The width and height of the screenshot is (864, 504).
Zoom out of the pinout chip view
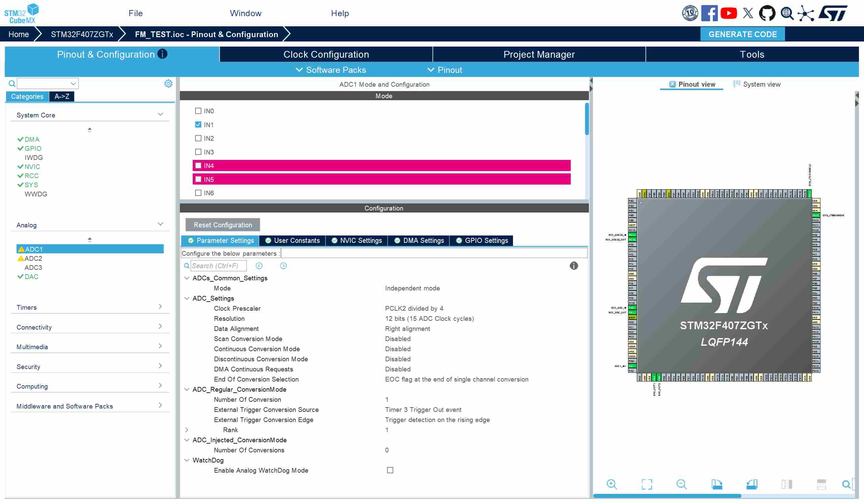pos(681,484)
